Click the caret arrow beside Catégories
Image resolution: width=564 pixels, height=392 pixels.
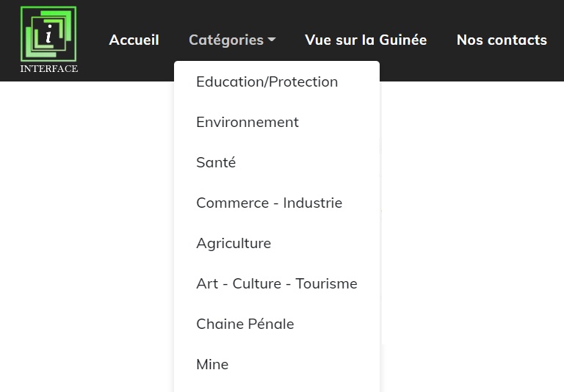coord(272,40)
